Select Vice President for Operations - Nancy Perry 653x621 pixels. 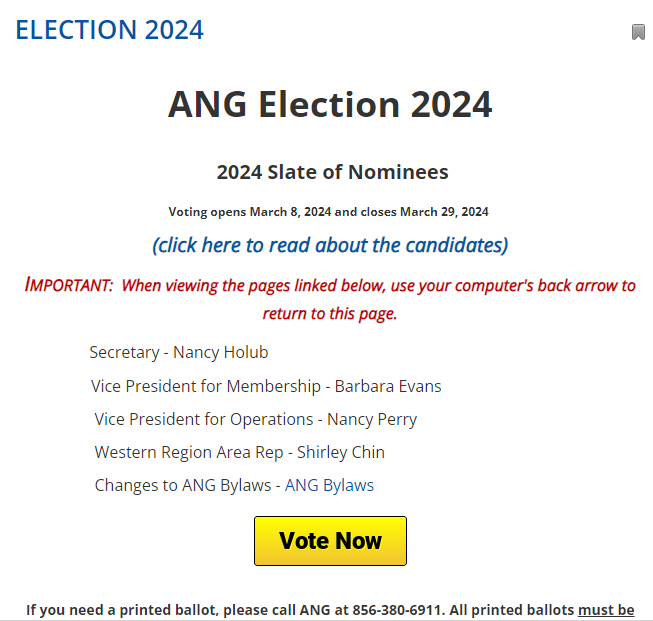pos(255,419)
